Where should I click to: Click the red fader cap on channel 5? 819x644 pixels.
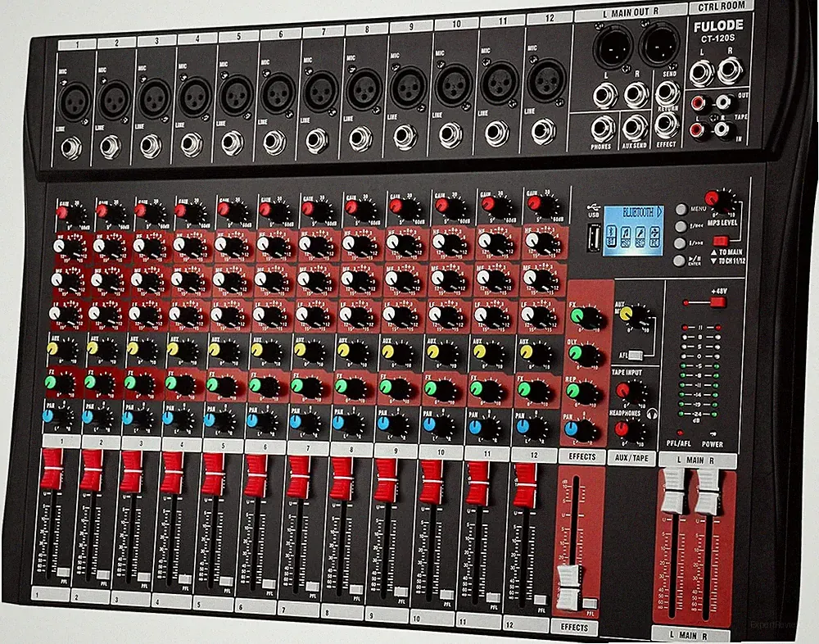214,474
